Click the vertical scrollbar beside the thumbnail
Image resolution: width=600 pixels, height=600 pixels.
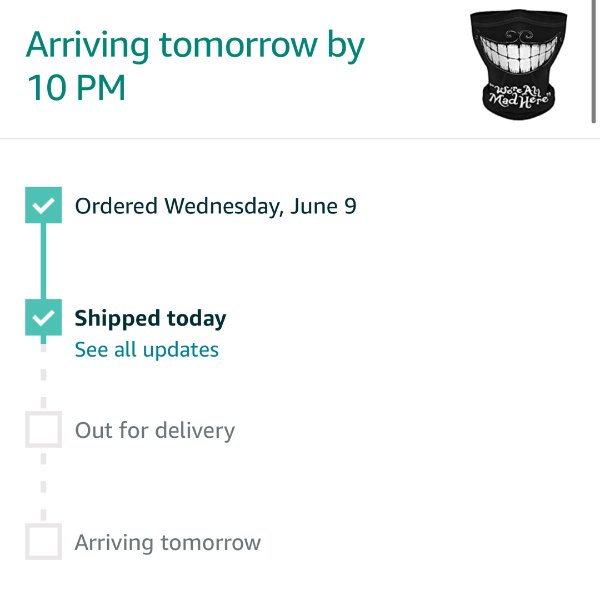click(593, 61)
